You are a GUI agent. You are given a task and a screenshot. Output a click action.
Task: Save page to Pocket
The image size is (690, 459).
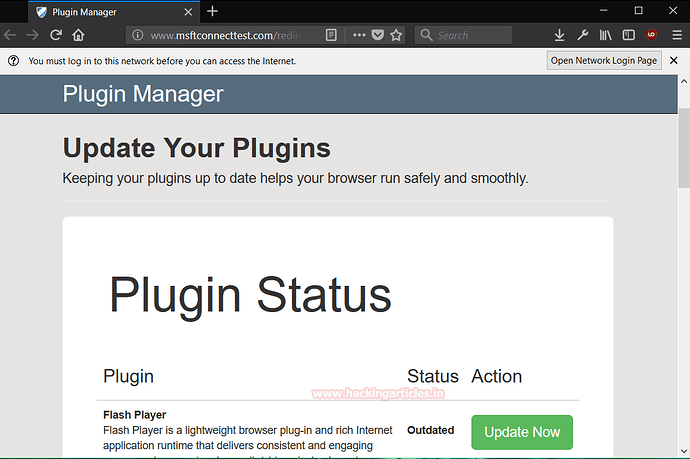click(x=377, y=35)
